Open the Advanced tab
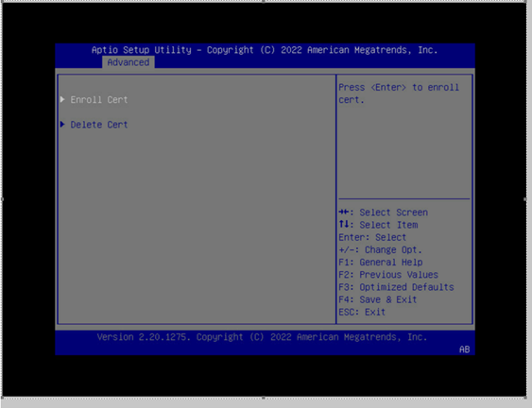Image resolution: width=532 pixels, height=408 pixels. coord(129,62)
